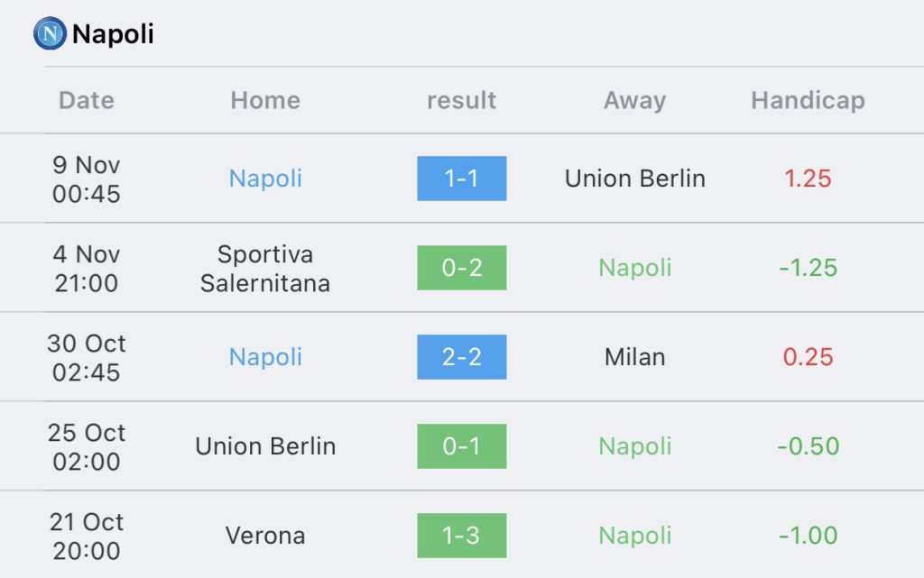This screenshot has width=924, height=578.
Task: Click the -0.50 handicap value
Action: (x=808, y=446)
